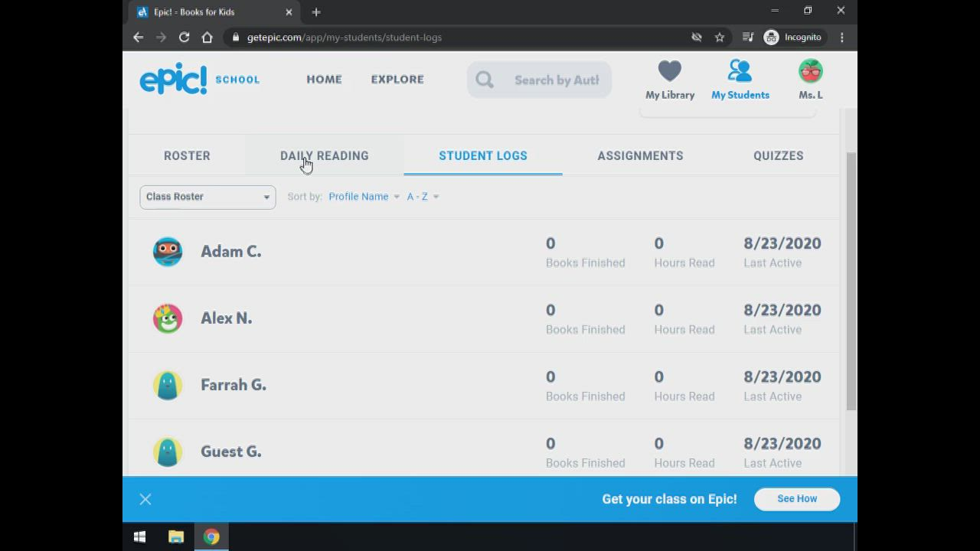Click Guest G.'s Last Active date
This screenshot has width=980, height=551.
pos(782,444)
